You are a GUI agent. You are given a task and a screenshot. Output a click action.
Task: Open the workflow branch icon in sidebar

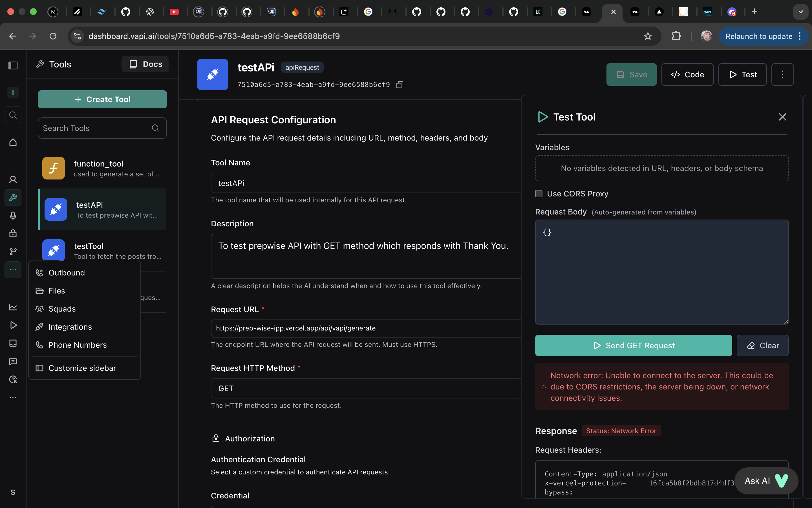(13, 251)
